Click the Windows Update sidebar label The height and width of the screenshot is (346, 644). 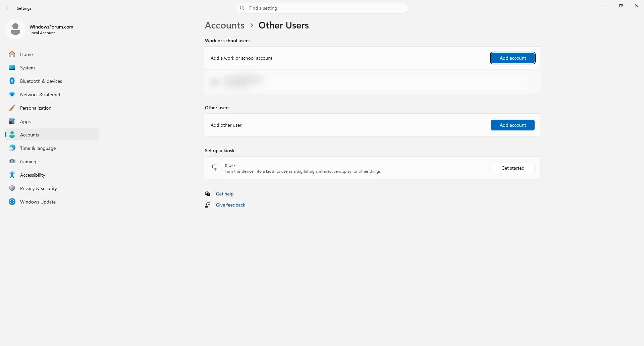click(x=38, y=202)
